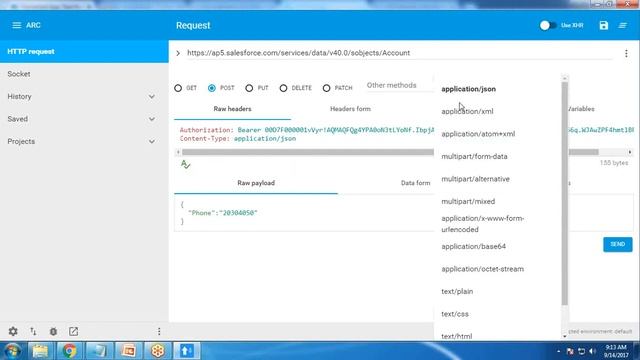Click the SEND button

[x=618, y=244]
